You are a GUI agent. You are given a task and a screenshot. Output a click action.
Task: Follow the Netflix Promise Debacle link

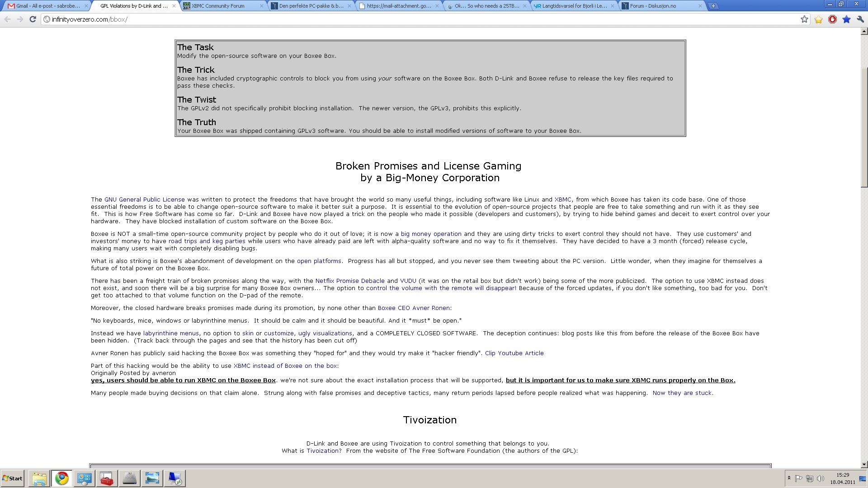(x=349, y=281)
